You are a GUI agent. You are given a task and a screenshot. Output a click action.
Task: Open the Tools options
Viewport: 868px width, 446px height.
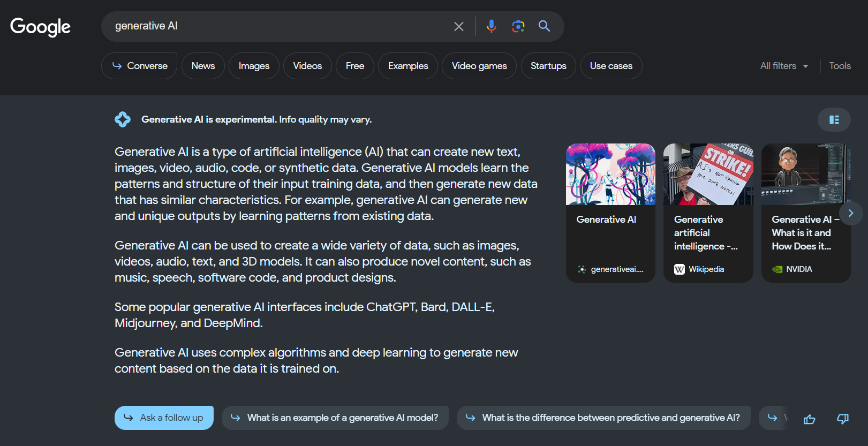click(840, 66)
